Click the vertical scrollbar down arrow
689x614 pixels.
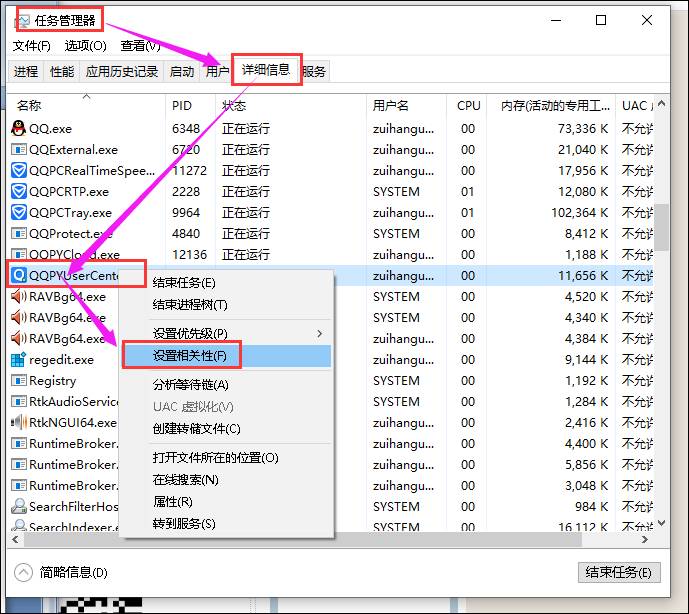point(662,523)
